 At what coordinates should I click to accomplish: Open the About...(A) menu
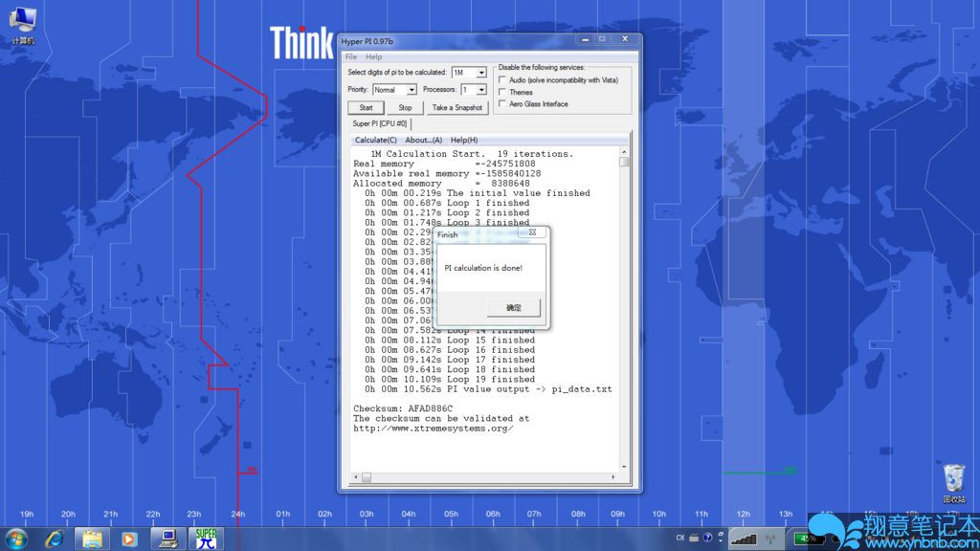[423, 140]
